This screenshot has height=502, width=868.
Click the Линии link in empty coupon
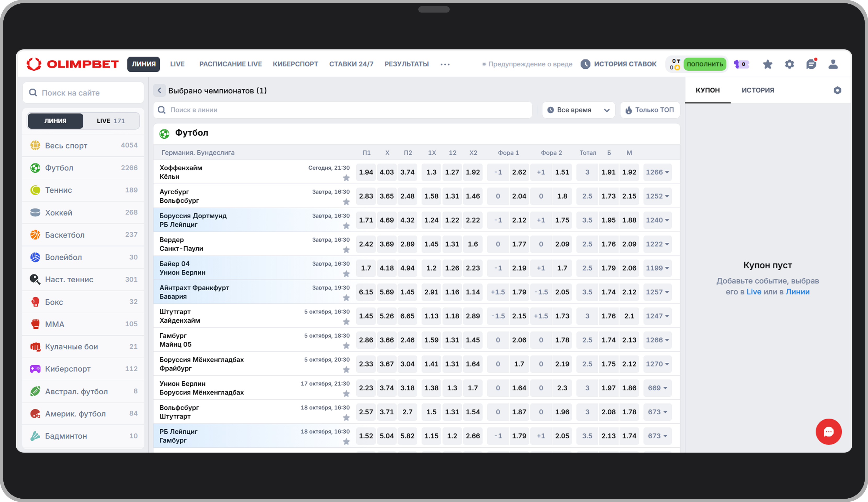(x=797, y=292)
